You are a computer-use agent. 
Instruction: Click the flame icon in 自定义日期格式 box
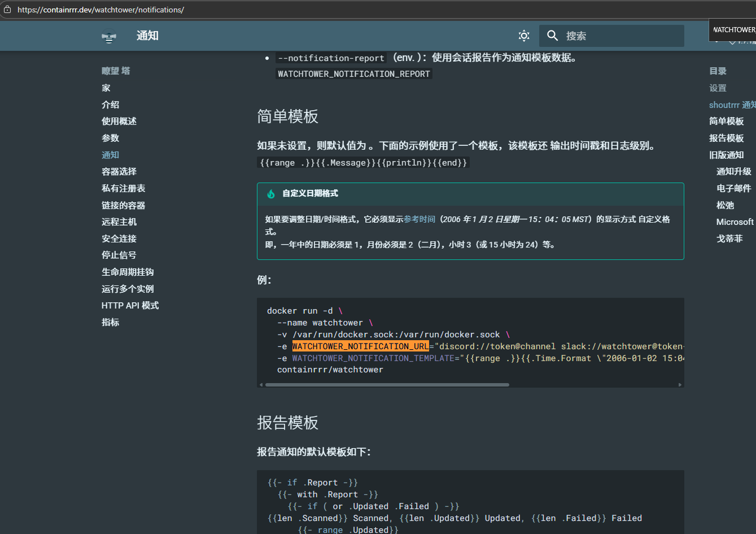[271, 194]
